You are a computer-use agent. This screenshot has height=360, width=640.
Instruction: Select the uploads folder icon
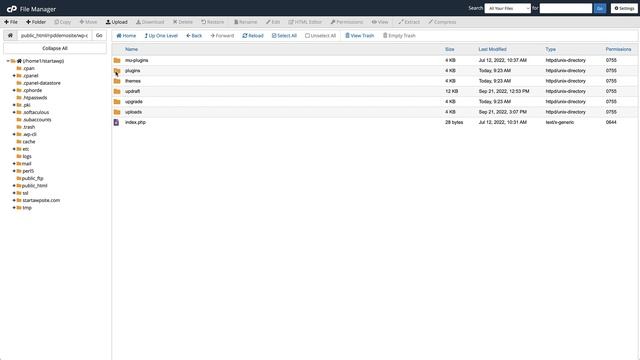[117, 112]
